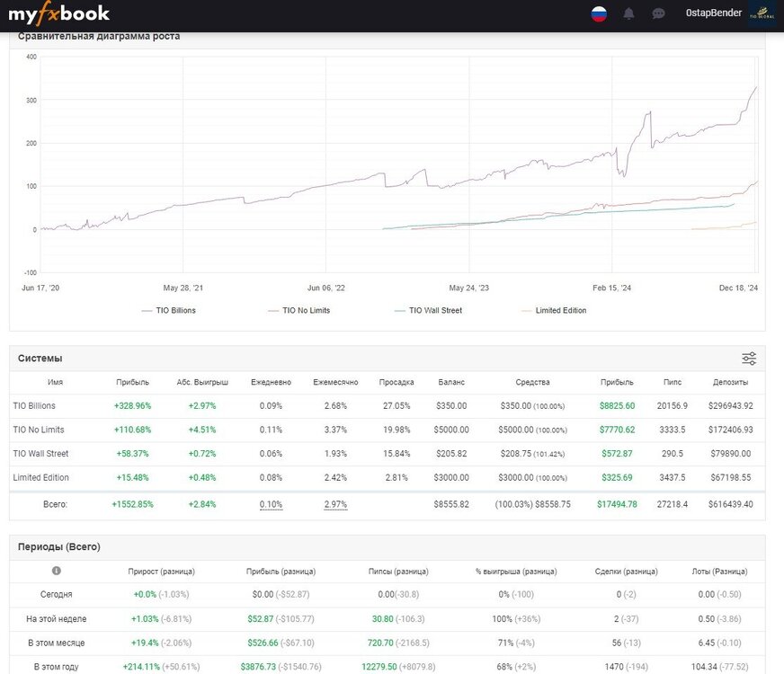This screenshot has height=674, width=784.
Task: Click the Просадка column header
Action: pyautogui.click(x=396, y=382)
